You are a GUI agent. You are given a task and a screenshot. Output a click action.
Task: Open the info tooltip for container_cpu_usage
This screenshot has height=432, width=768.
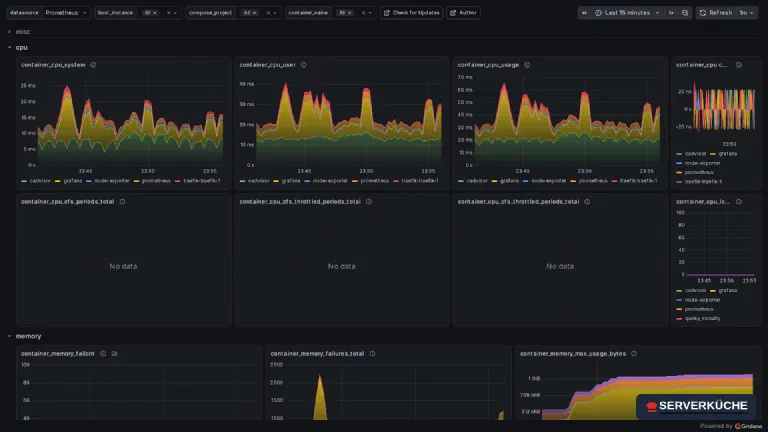[527, 65]
